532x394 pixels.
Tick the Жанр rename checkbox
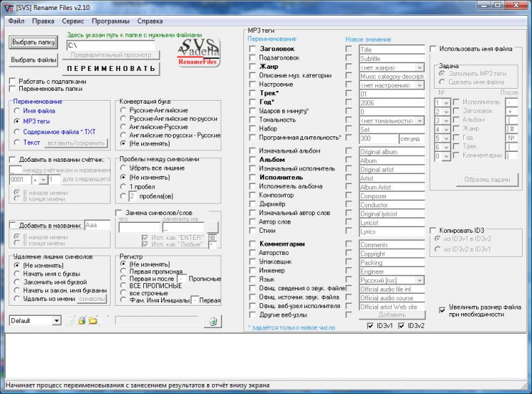click(x=253, y=67)
